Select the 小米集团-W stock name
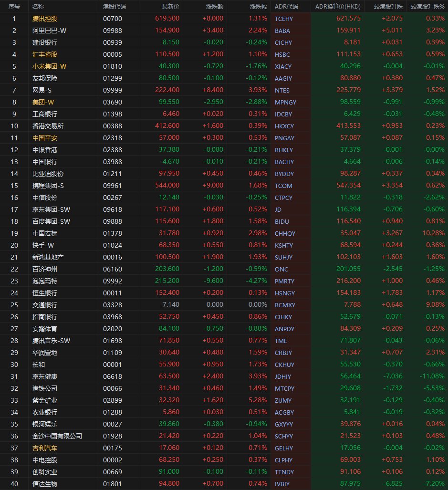The image size is (448, 490). 49,66
